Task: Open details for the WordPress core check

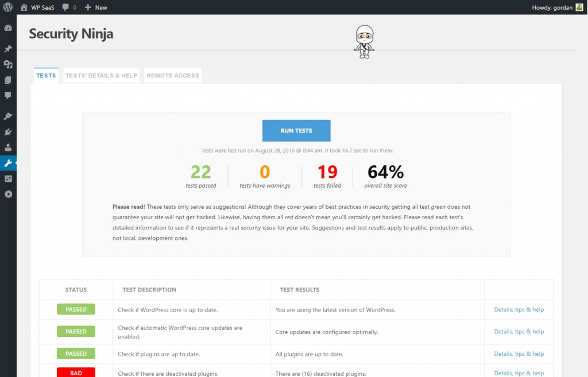Action: (519, 309)
